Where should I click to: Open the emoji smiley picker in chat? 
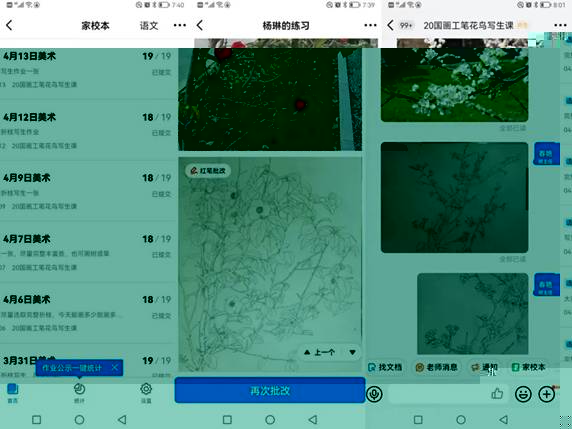pyautogui.click(x=523, y=394)
